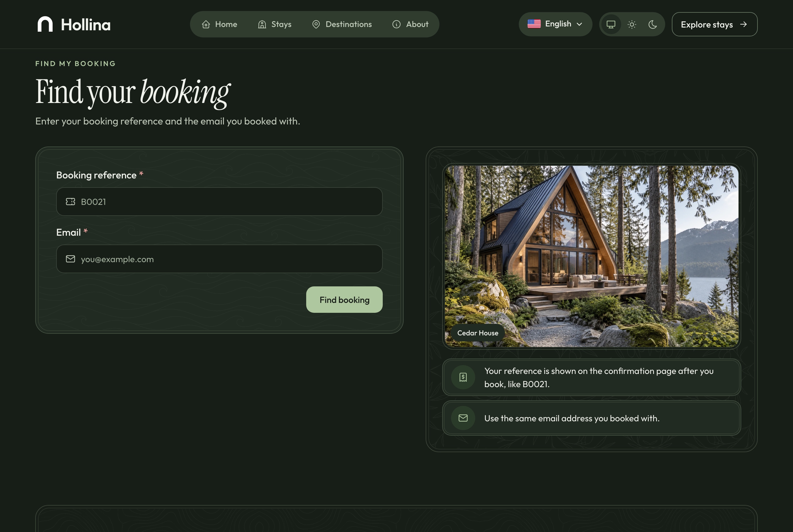Focus the Email input field
The image size is (793, 532).
point(219,259)
